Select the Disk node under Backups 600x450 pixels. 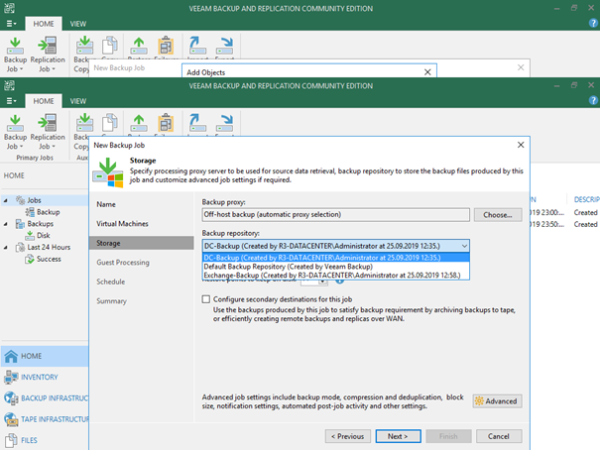43,235
